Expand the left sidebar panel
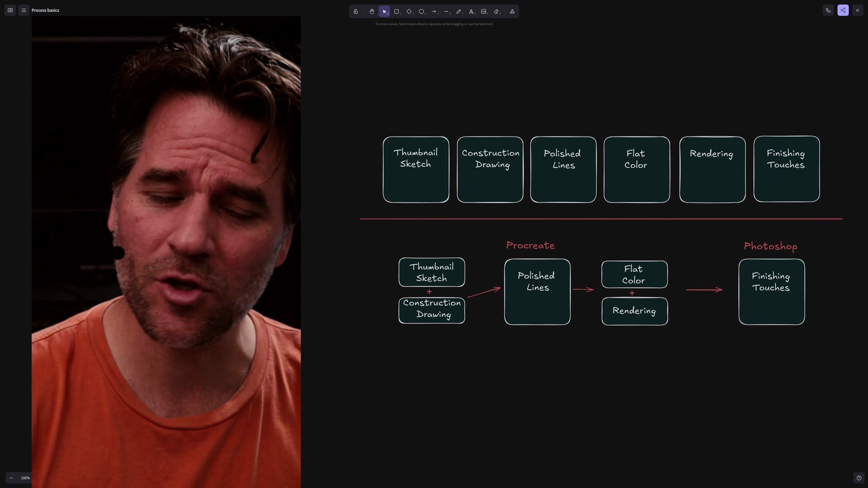 click(x=10, y=10)
